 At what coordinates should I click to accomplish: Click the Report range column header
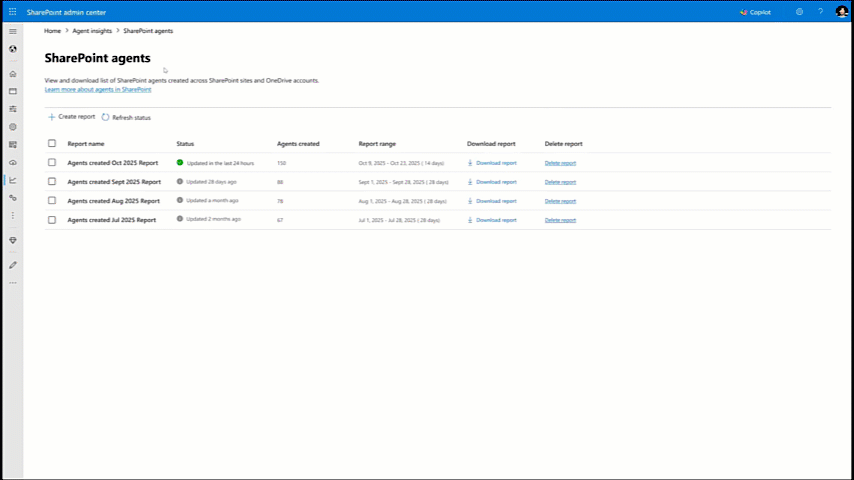[x=377, y=144]
